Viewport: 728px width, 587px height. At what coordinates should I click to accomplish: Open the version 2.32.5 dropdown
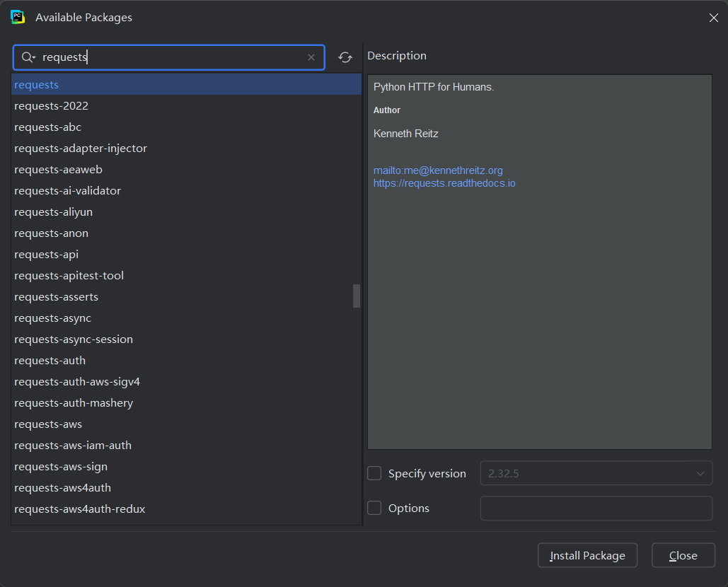tap(596, 473)
